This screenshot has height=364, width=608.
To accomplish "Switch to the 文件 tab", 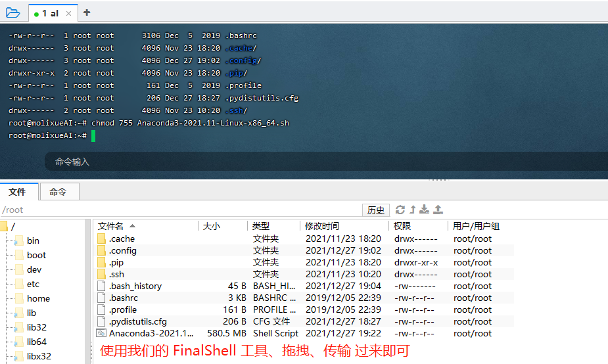I will [x=18, y=192].
